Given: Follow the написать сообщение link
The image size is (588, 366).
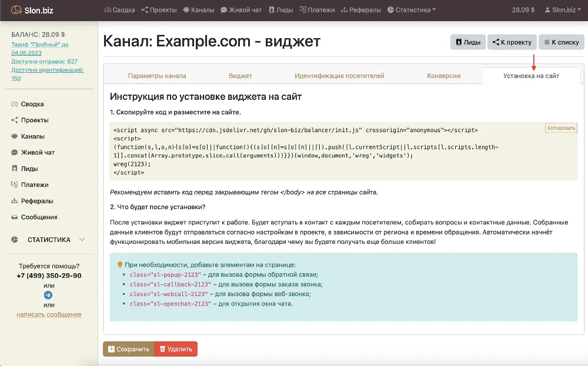Looking at the screenshot, I should [x=49, y=315].
